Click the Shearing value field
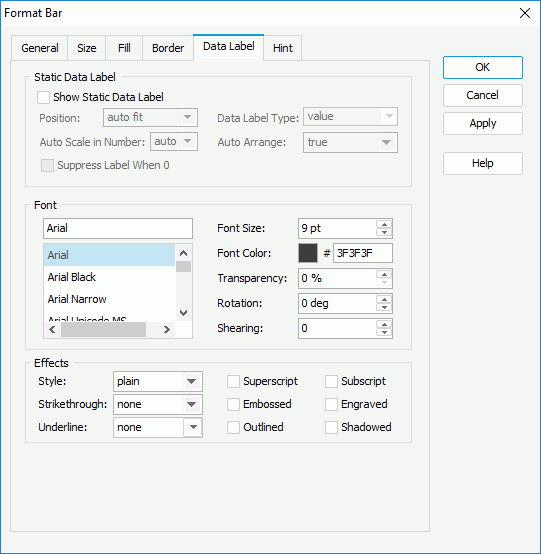Image resolution: width=541 pixels, height=554 pixels. (337, 328)
